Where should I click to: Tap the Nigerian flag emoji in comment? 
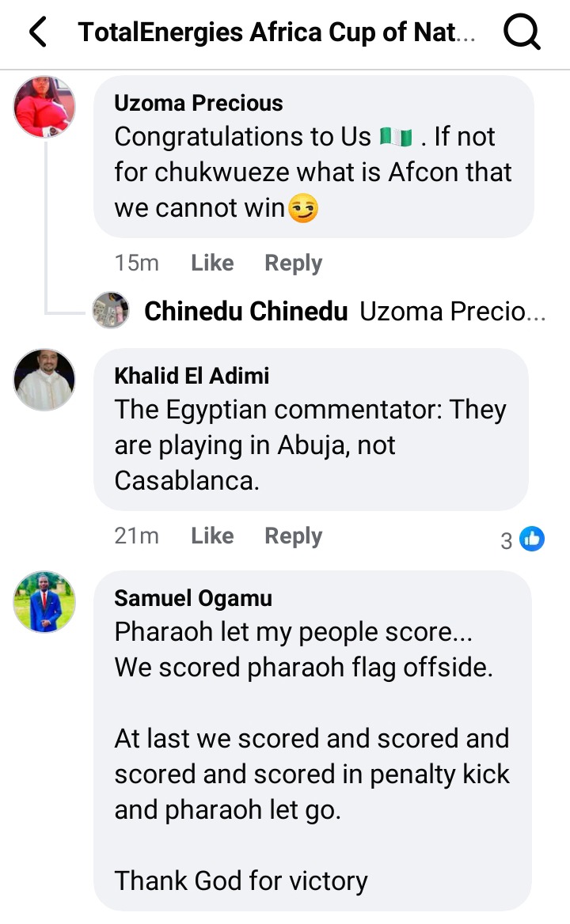[x=397, y=138]
